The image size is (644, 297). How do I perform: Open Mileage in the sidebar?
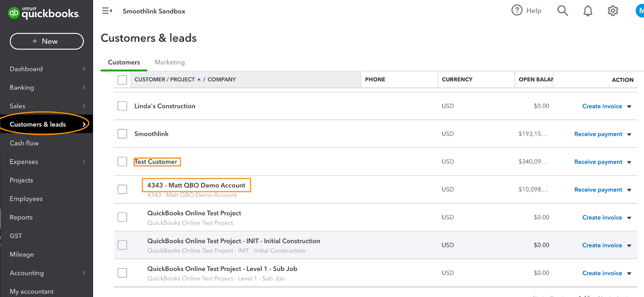22,254
